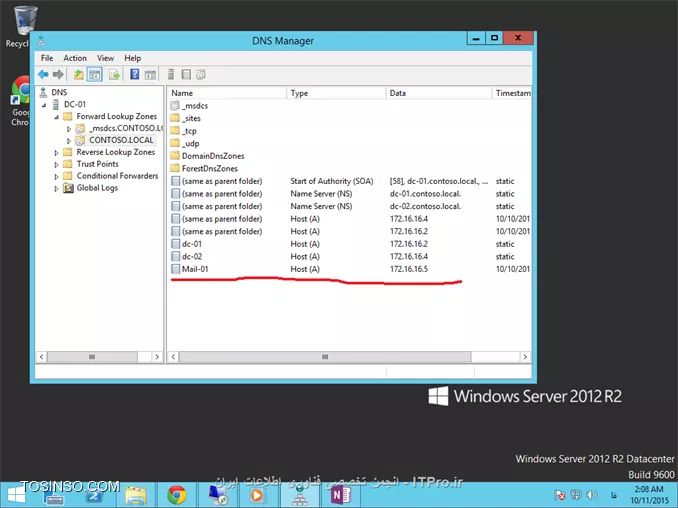The width and height of the screenshot is (678, 508).
Task: Select the DomainDnsZones folder
Action: click(207, 156)
